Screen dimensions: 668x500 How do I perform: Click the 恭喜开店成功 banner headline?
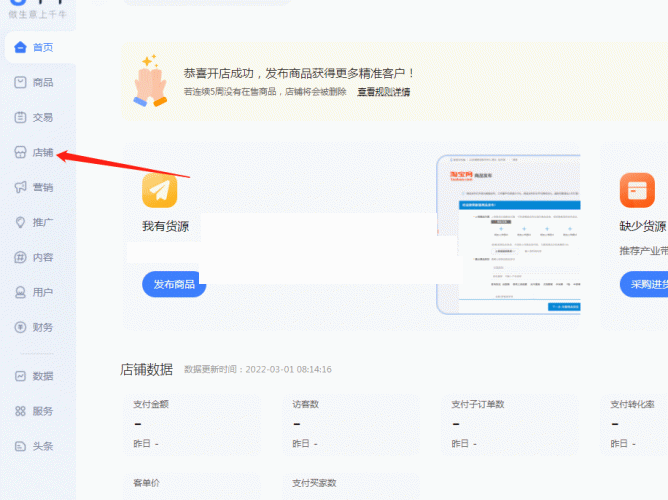click(299, 73)
